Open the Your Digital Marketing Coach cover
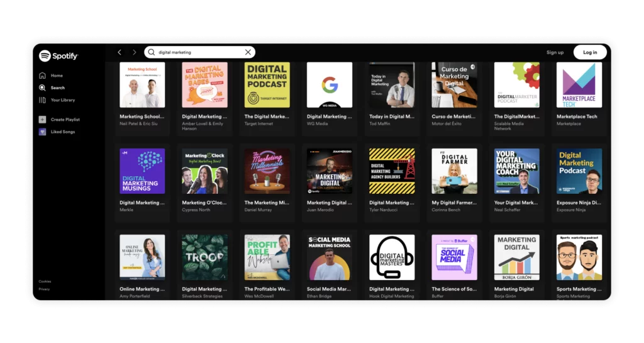644x343 pixels. pyautogui.click(x=517, y=171)
